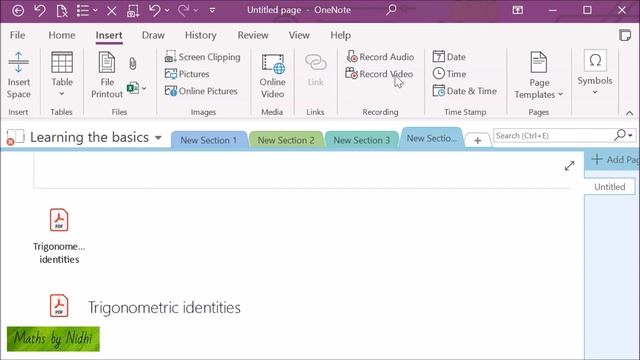Click the X delete icon in quick access toolbar
The width and height of the screenshot is (640, 360).
[111, 11]
